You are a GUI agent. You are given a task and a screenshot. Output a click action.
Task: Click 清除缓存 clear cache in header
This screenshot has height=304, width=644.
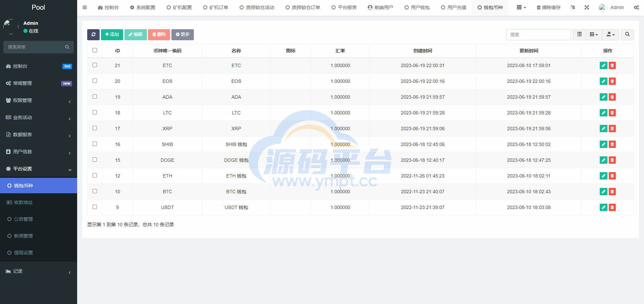[x=548, y=7]
